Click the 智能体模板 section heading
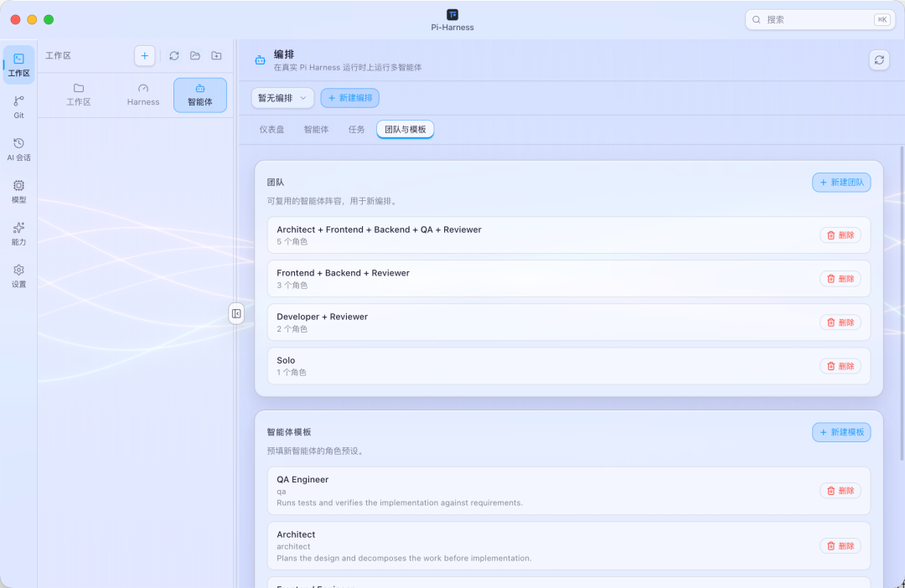This screenshot has width=905, height=588. [x=288, y=432]
